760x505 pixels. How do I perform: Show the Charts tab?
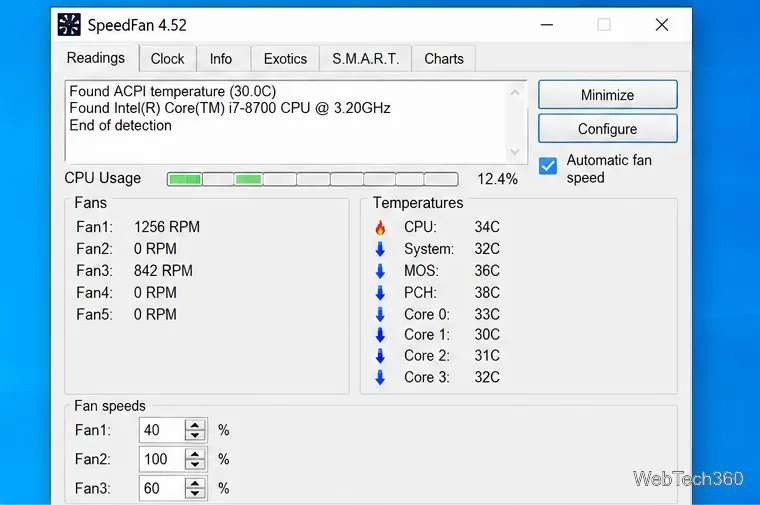point(443,59)
